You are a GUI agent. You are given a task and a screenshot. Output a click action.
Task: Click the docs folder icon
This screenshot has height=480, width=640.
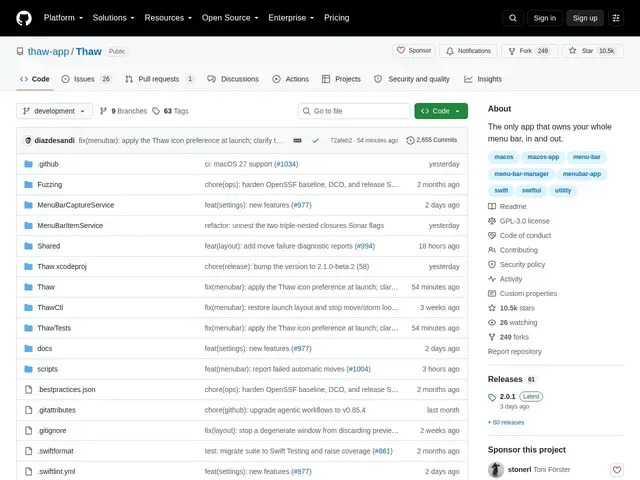(28, 349)
